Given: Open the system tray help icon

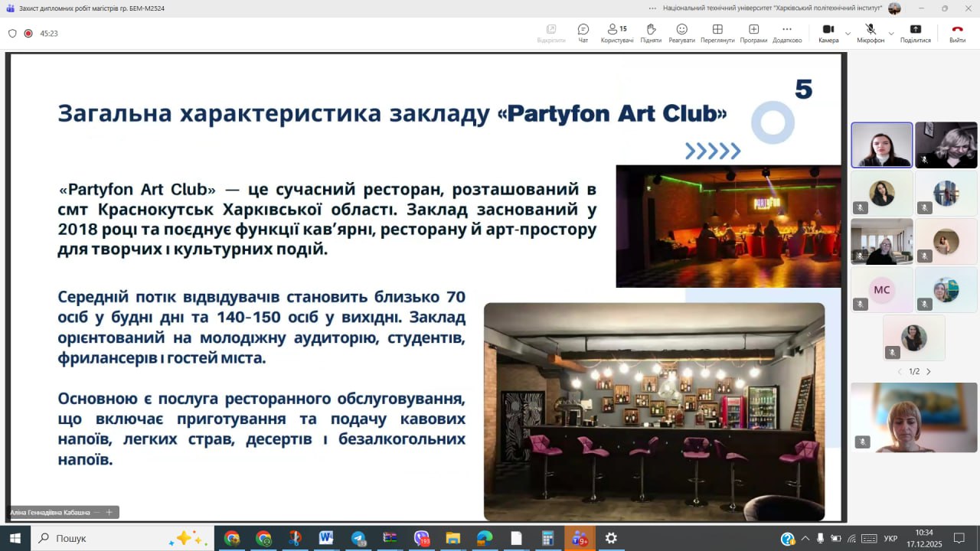Looking at the screenshot, I should 788,538.
